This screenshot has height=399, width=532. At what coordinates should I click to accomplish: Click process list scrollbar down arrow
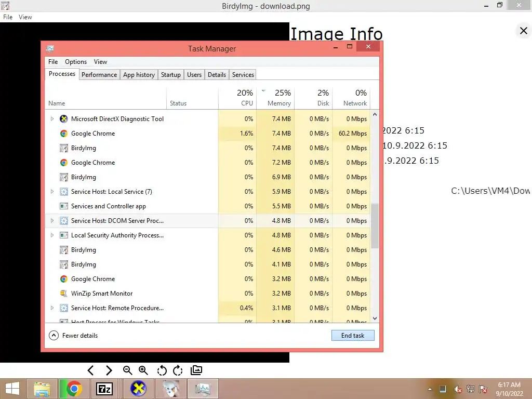pos(375,318)
